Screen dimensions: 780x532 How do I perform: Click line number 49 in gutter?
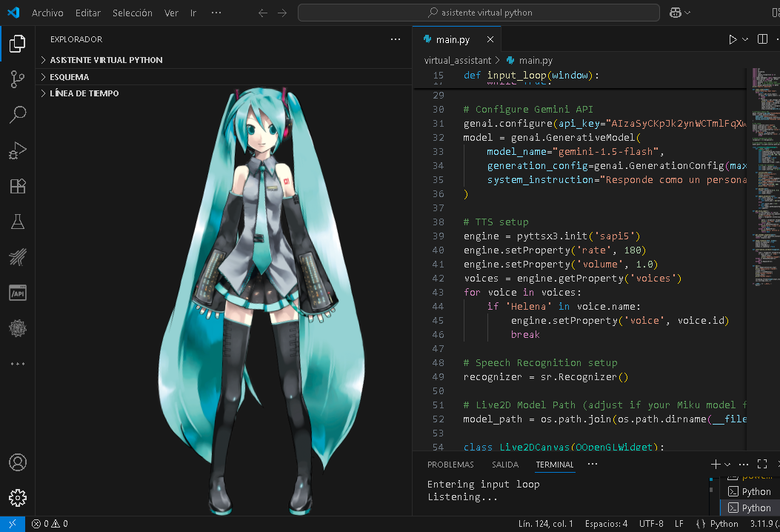(x=438, y=376)
